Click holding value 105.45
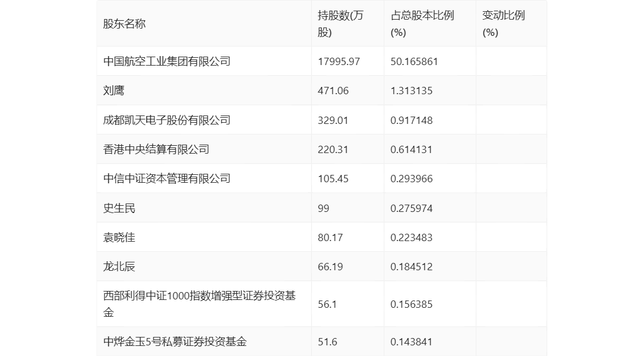This screenshot has height=356, width=644. (333, 179)
